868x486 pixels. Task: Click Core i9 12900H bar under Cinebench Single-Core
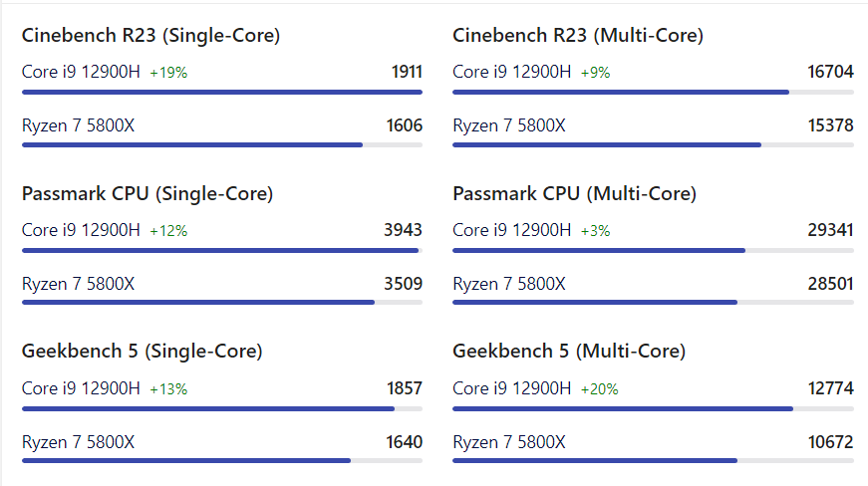[222, 93]
